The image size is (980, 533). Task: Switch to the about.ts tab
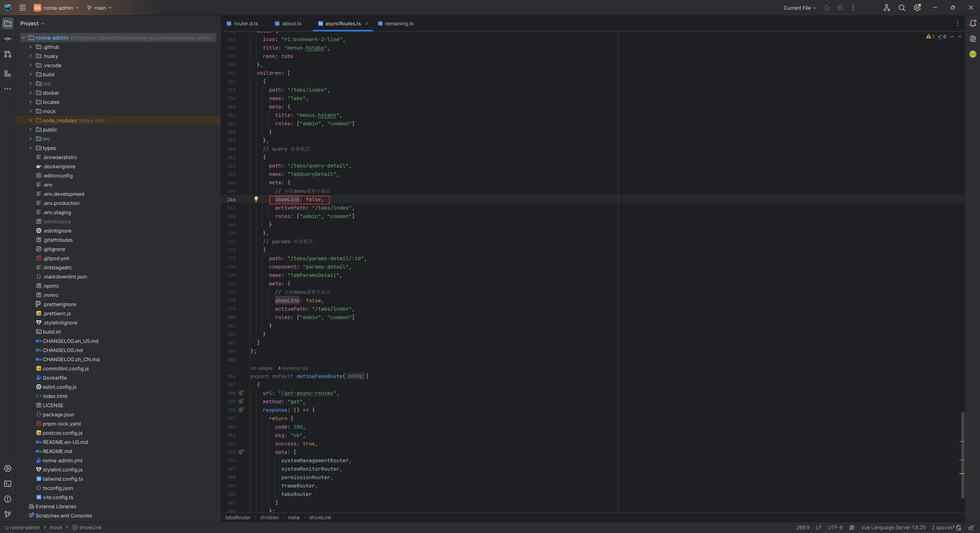click(x=288, y=23)
